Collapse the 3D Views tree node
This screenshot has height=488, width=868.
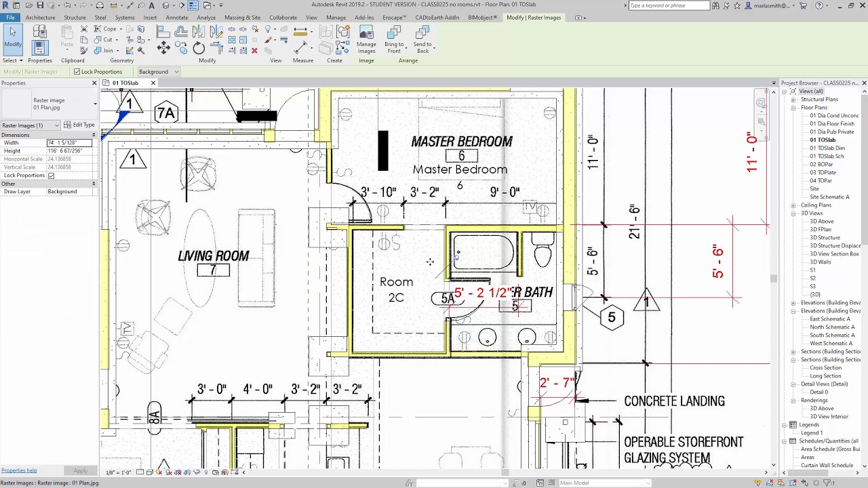pyautogui.click(x=793, y=213)
